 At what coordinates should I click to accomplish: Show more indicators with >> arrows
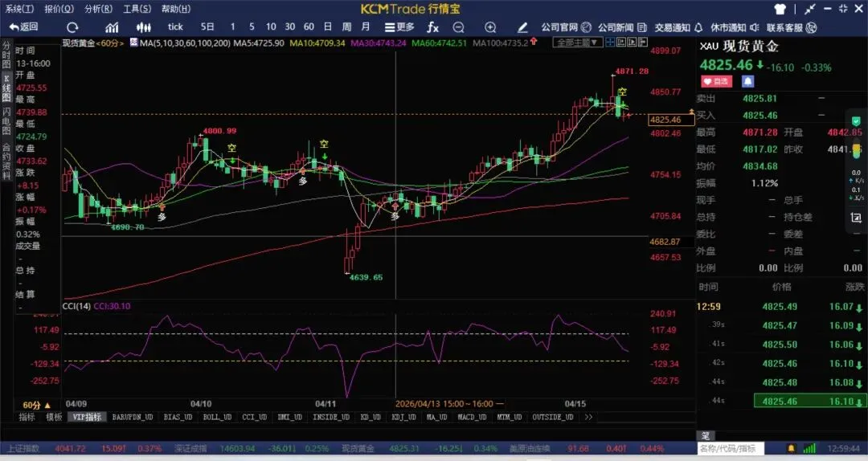pos(588,417)
